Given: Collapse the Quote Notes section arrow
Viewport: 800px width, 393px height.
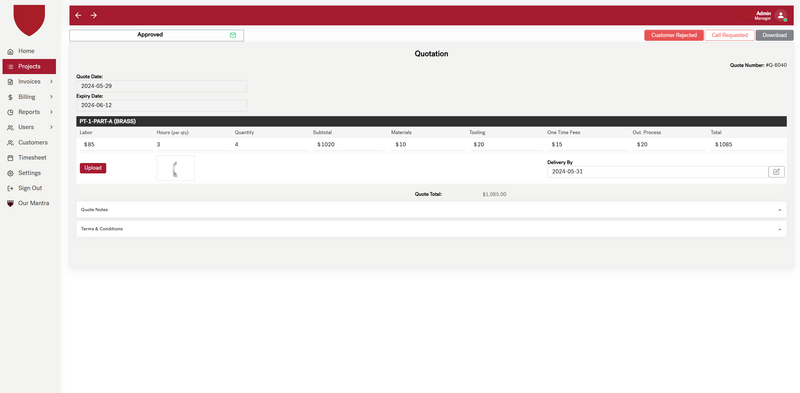Looking at the screenshot, I should (780, 210).
